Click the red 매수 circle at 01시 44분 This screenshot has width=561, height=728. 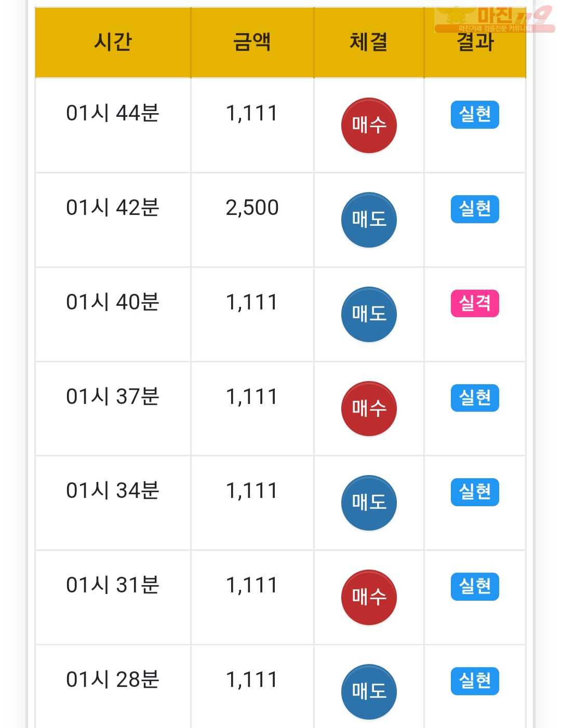coord(369,126)
